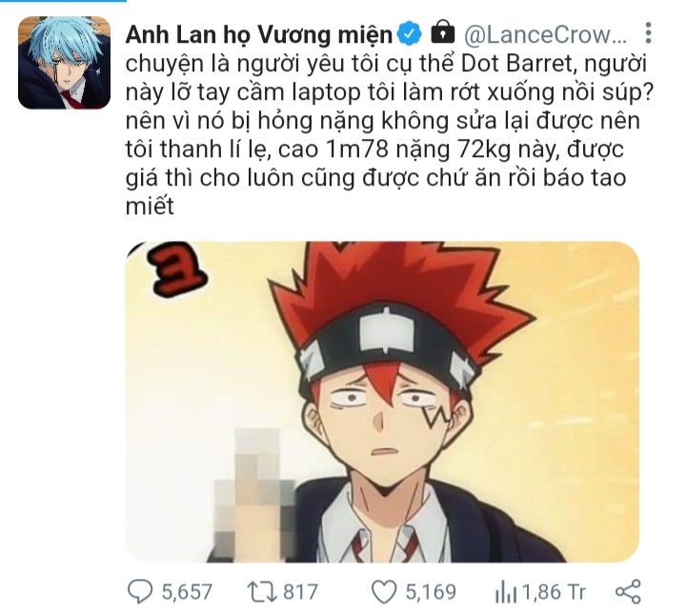Click the 1,86 Tr views count
Screen dimensions: 686x616
(x=554, y=592)
